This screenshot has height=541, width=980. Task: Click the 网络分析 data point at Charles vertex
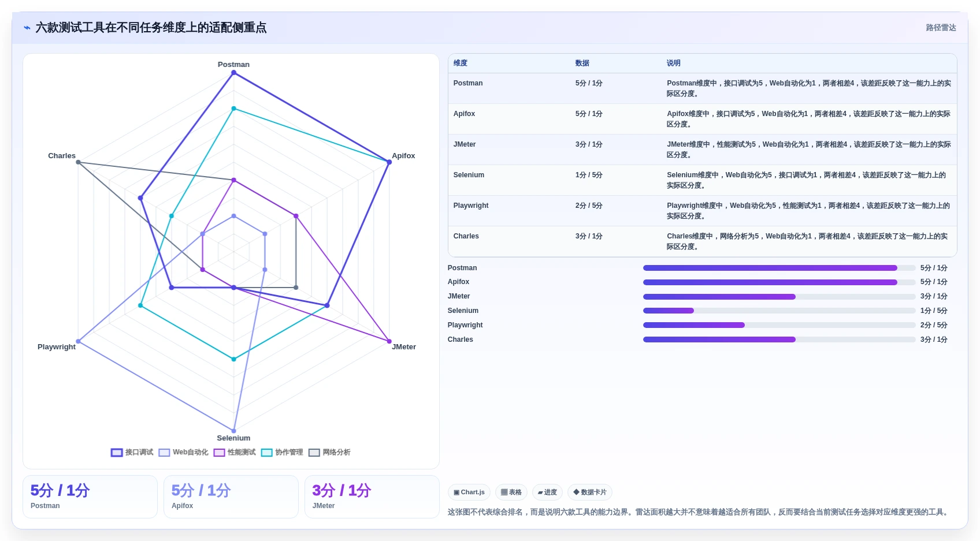(79, 162)
